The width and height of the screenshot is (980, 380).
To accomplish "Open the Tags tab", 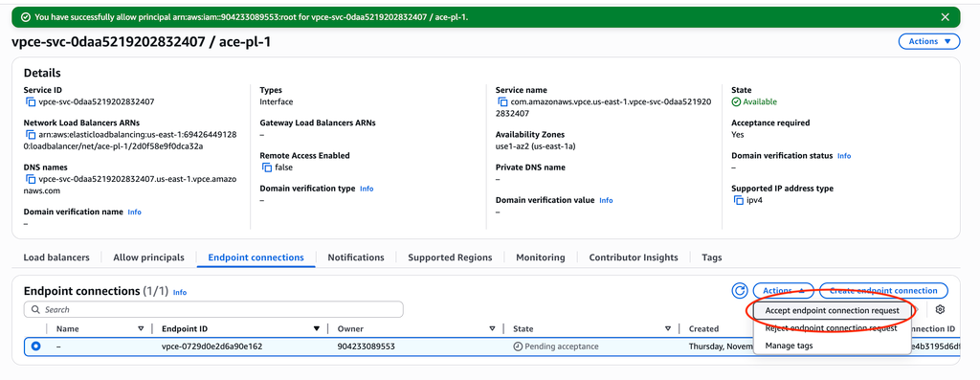I will [x=712, y=257].
